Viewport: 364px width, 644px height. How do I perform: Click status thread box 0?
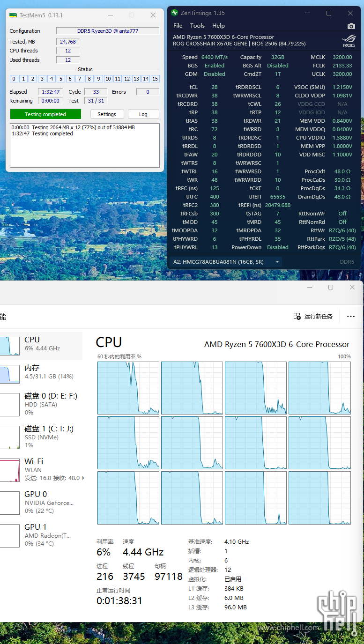[14, 79]
